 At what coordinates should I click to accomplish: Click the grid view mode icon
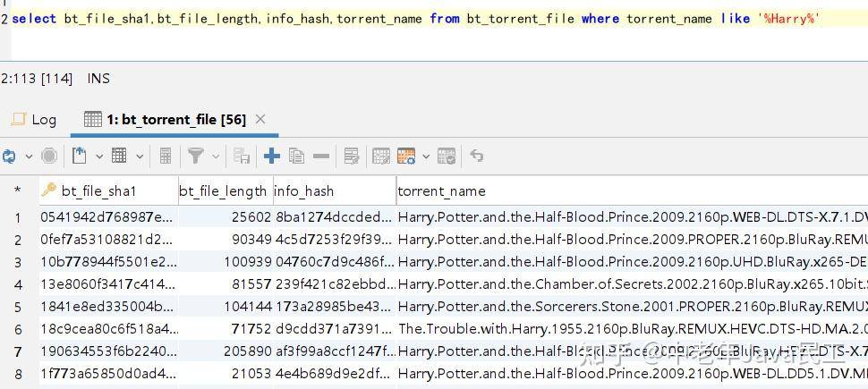[x=119, y=156]
